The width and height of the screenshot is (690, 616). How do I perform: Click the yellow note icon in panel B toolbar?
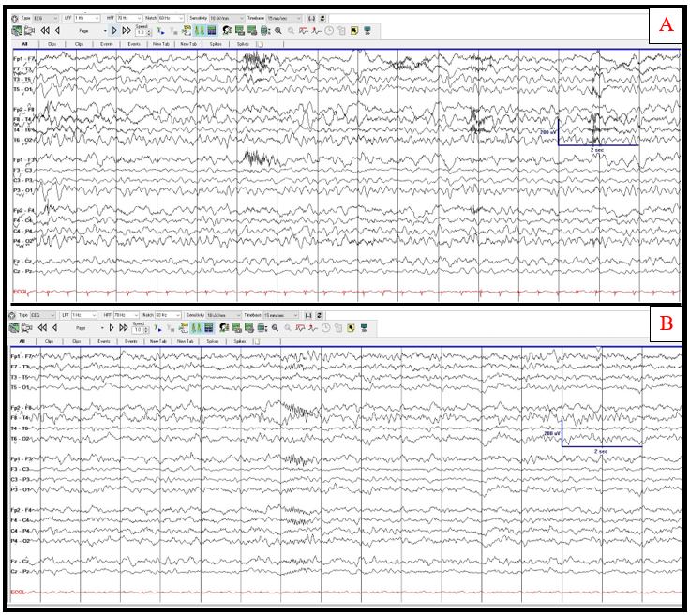(x=352, y=328)
